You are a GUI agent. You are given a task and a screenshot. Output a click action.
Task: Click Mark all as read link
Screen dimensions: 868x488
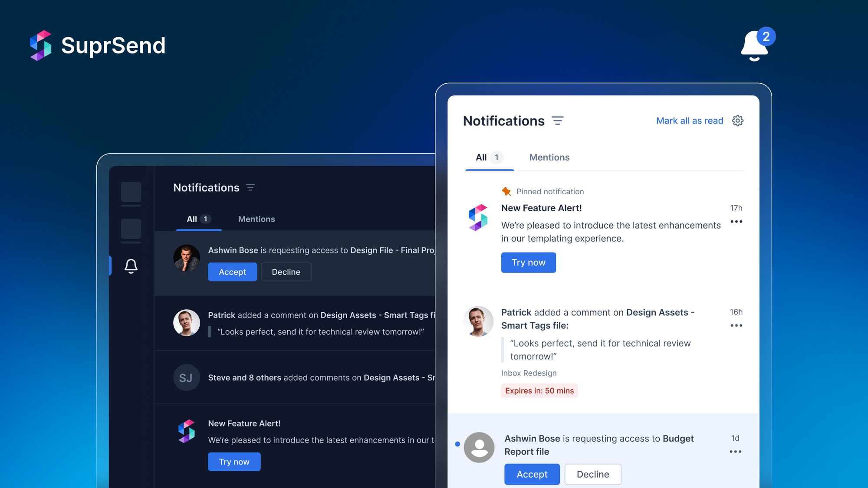pyautogui.click(x=689, y=121)
